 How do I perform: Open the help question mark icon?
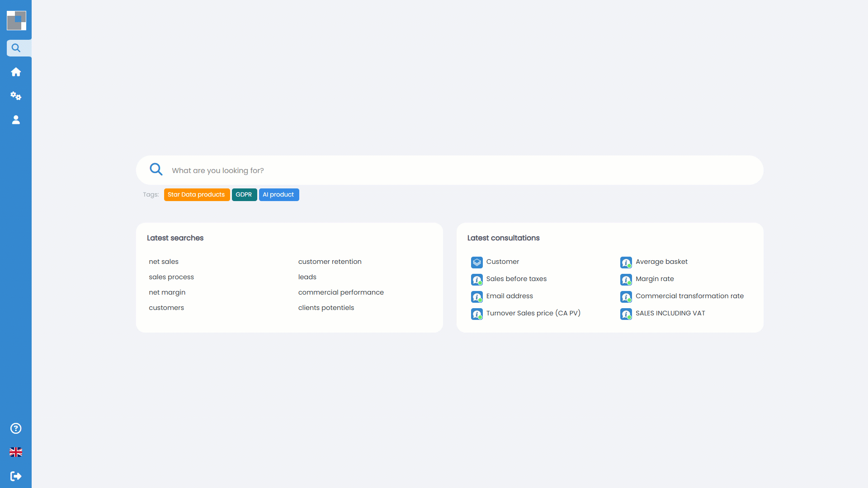(x=16, y=428)
